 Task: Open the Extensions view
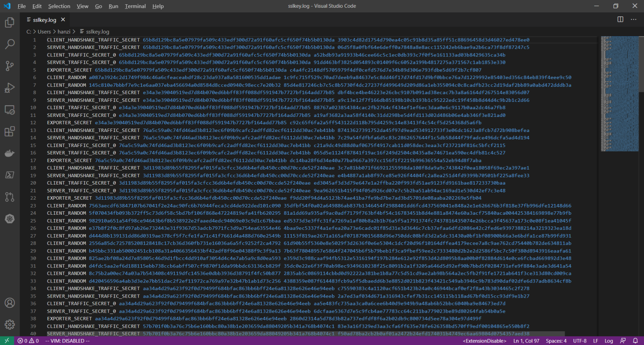click(x=9, y=131)
